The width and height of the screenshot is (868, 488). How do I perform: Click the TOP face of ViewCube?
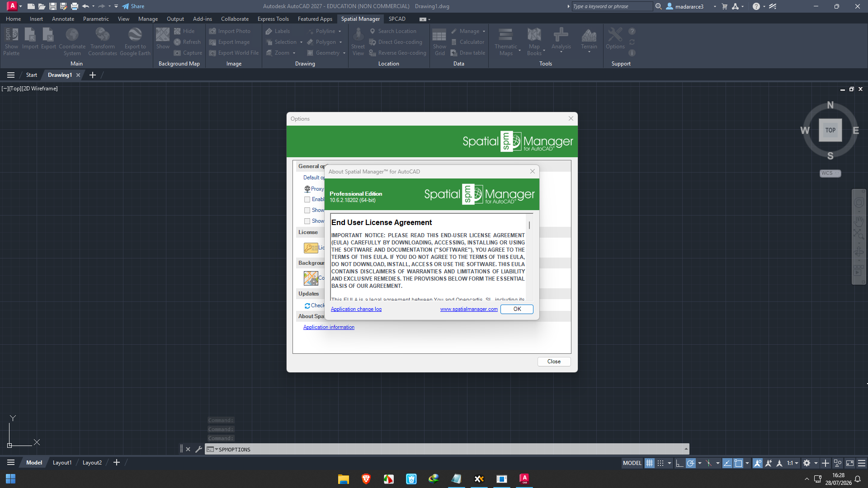point(830,130)
